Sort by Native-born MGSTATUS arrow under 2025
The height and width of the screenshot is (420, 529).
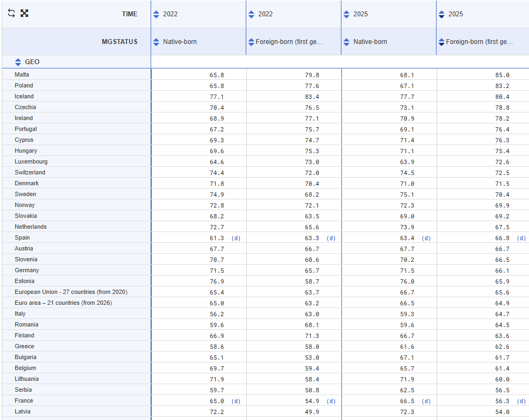(346, 42)
